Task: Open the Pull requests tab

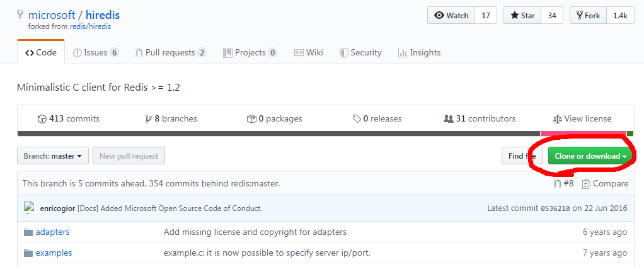Action: [x=170, y=53]
